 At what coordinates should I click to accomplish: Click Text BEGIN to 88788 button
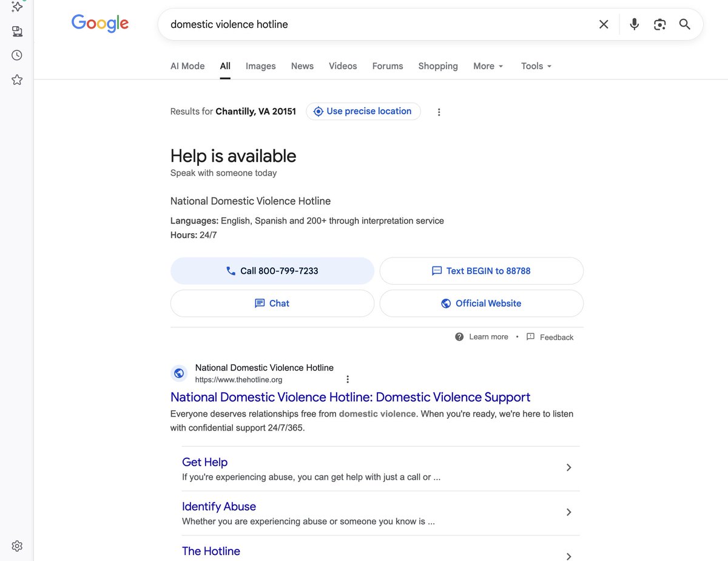(x=482, y=271)
